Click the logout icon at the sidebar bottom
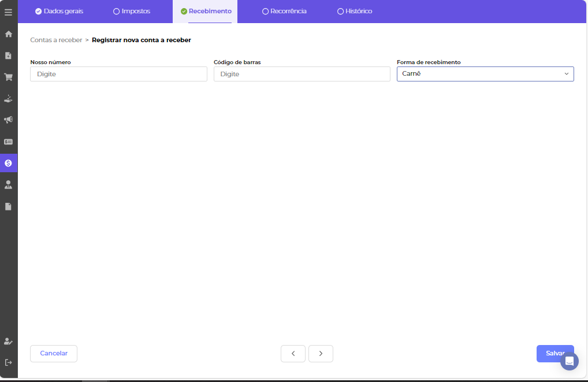This screenshot has height=382, width=588. pos(9,362)
